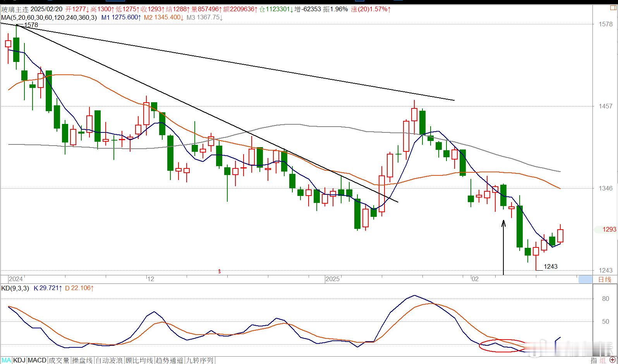This screenshot has width=618, height=364.
Task: Click the 1293 current price label
Action: click(x=609, y=229)
